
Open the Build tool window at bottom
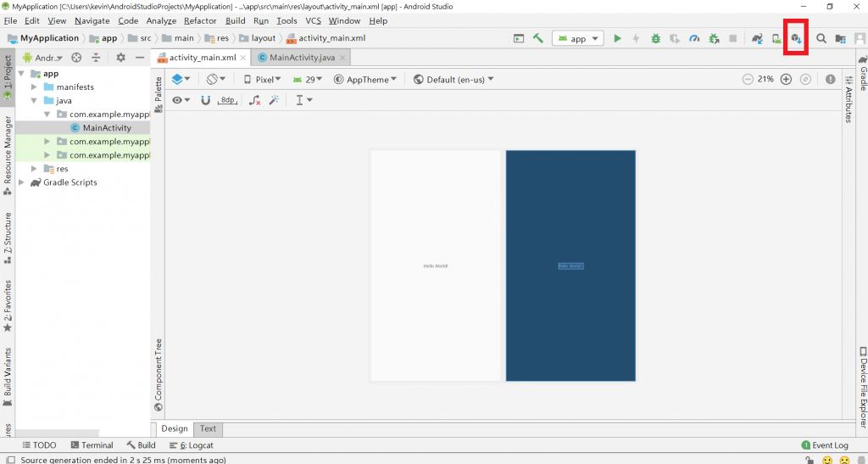coord(142,445)
